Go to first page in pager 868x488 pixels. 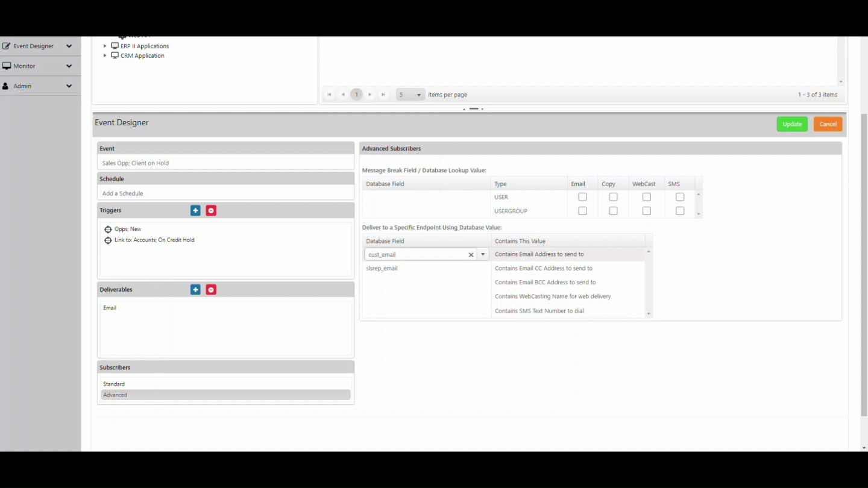(329, 95)
